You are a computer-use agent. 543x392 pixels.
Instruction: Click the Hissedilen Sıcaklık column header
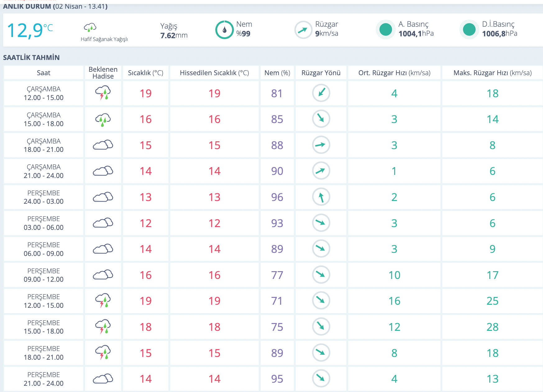click(x=214, y=73)
